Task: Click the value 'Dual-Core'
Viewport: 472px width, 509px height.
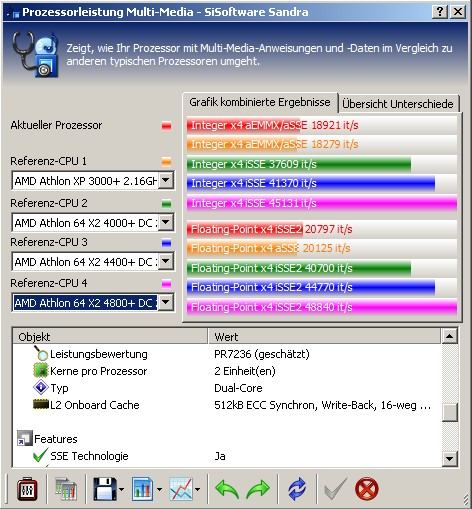Action: pyautogui.click(x=238, y=388)
